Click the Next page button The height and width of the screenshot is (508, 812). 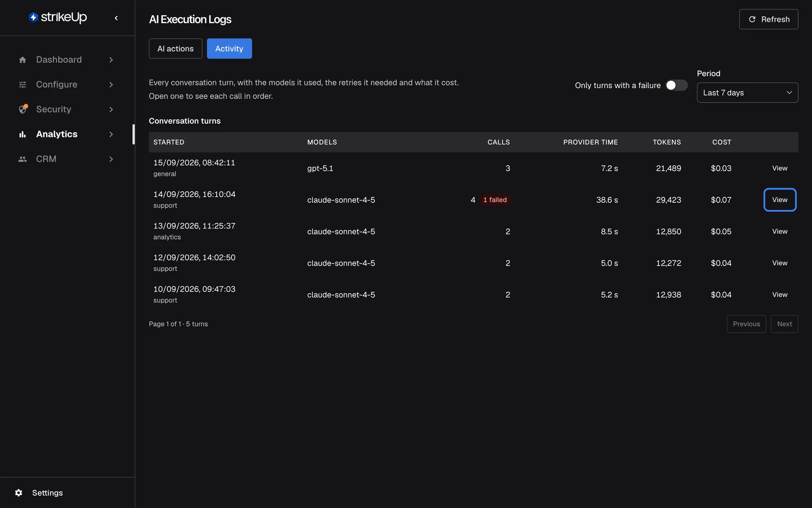784,324
